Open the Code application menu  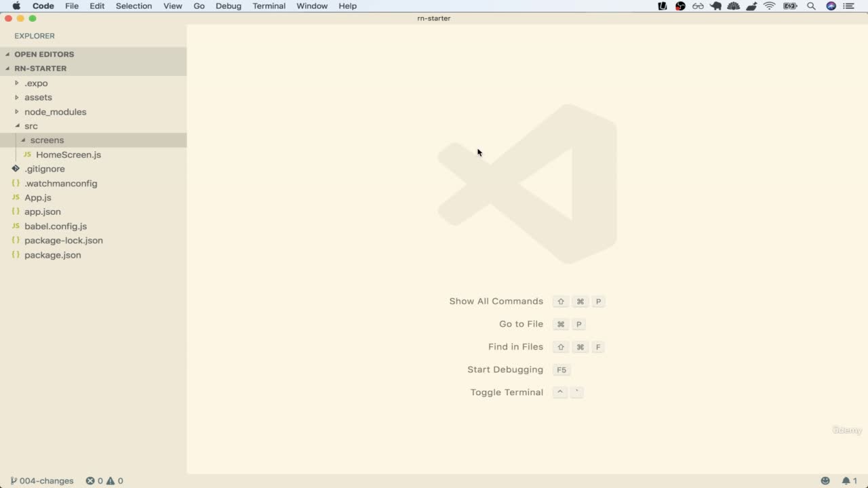click(x=43, y=6)
